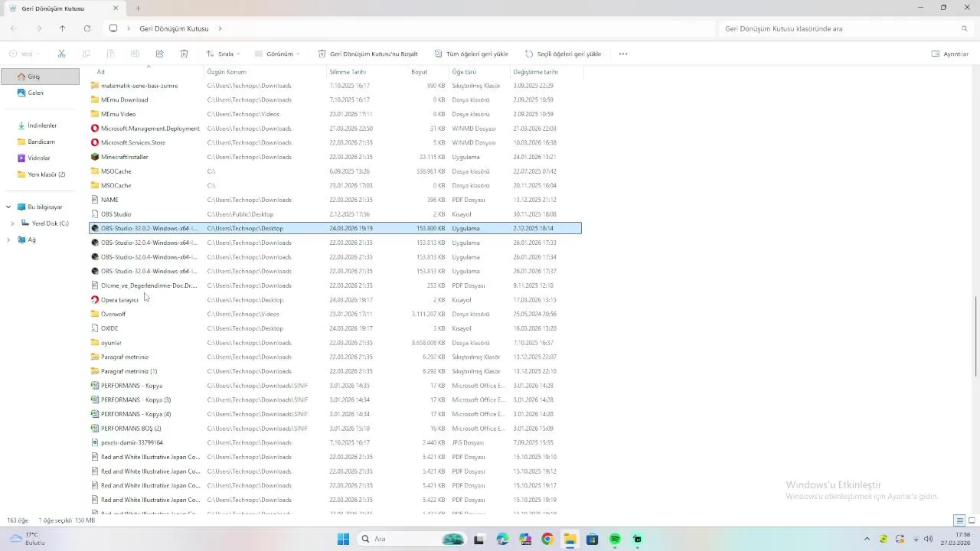Toggle the Ayrıntılar details pane
This screenshot has width=980, height=551.
(x=950, y=54)
